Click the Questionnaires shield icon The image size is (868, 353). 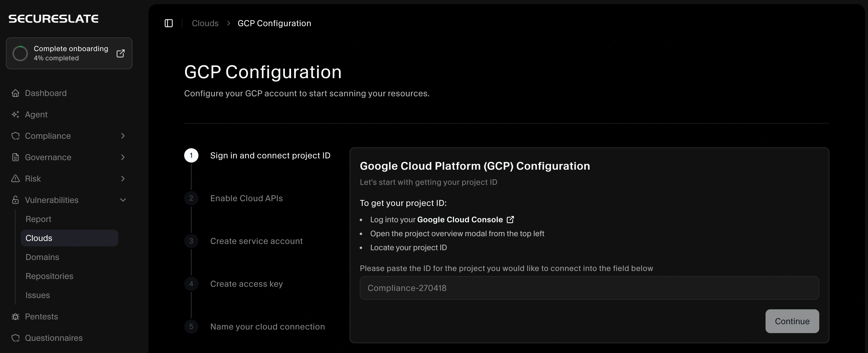click(x=15, y=338)
